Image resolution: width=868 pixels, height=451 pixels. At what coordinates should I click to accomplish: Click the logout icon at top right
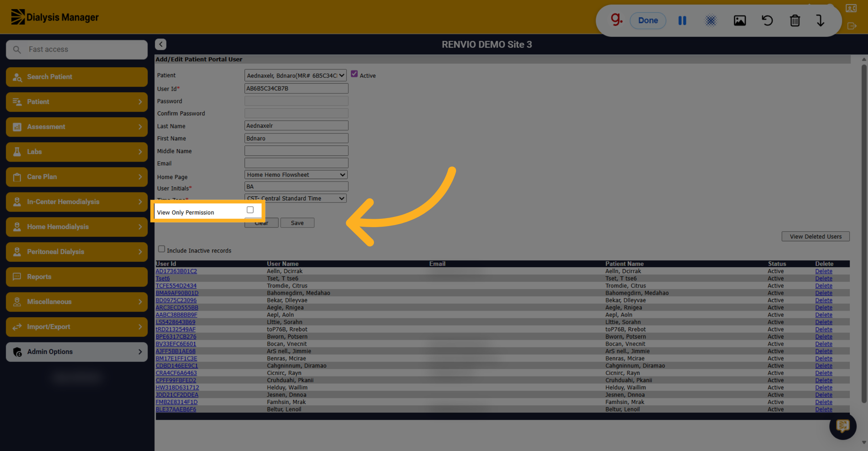851,26
